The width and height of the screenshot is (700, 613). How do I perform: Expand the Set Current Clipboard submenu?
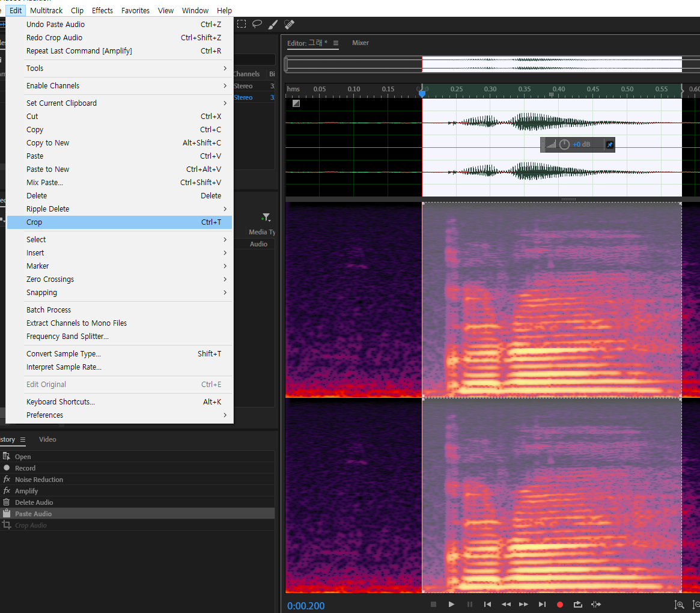(120, 103)
